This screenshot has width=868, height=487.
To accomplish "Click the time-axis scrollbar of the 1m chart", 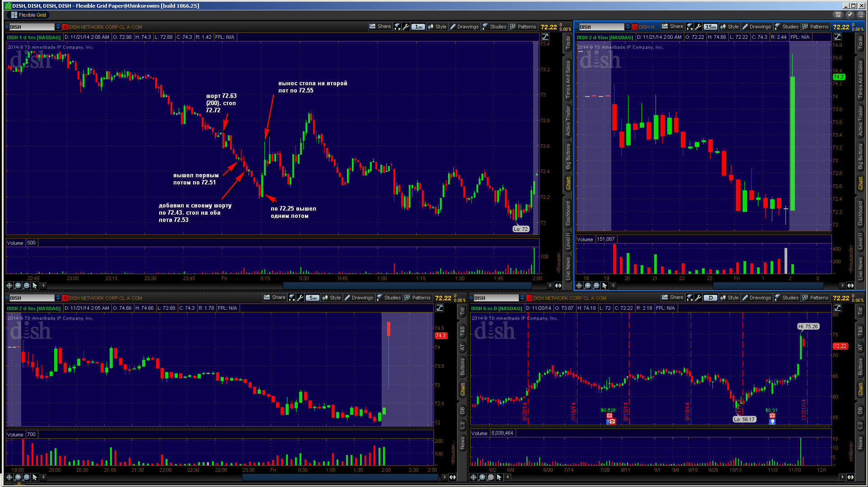I will (407, 285).
